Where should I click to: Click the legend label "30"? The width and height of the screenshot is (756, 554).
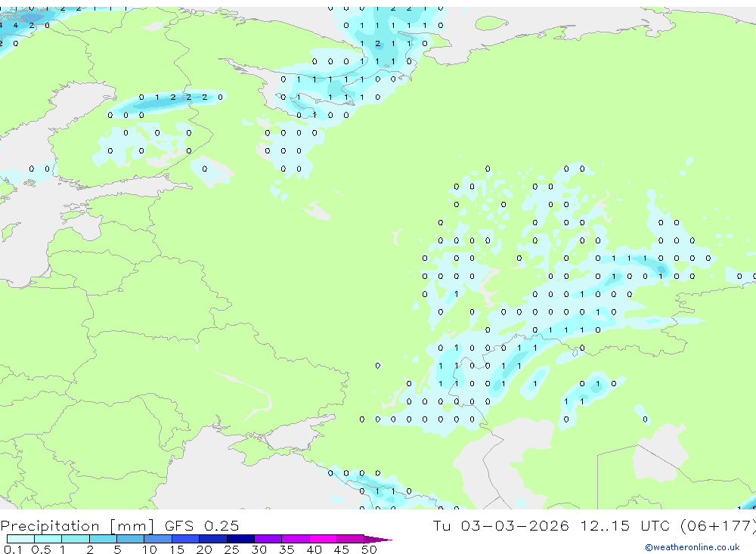pyautogui.click(x=259, y=549)
